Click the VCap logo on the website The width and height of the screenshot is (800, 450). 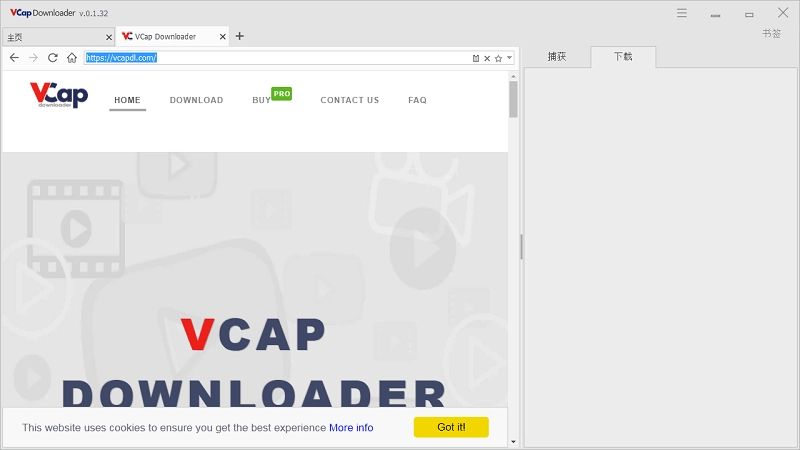59,95
